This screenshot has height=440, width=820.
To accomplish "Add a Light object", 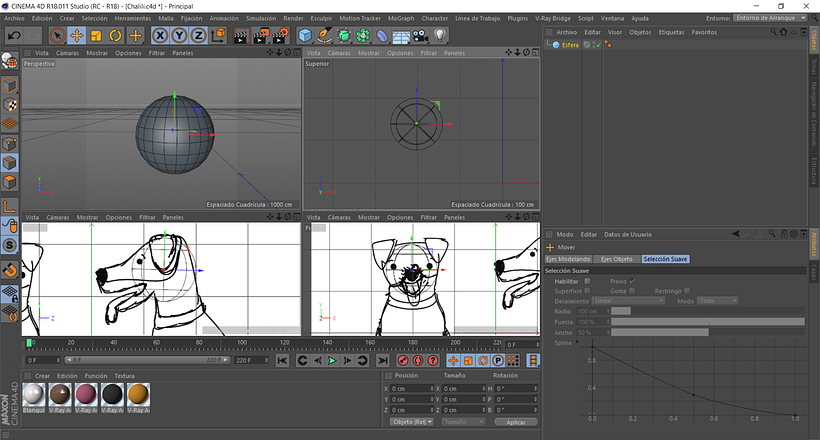I will tap(440, 36).
